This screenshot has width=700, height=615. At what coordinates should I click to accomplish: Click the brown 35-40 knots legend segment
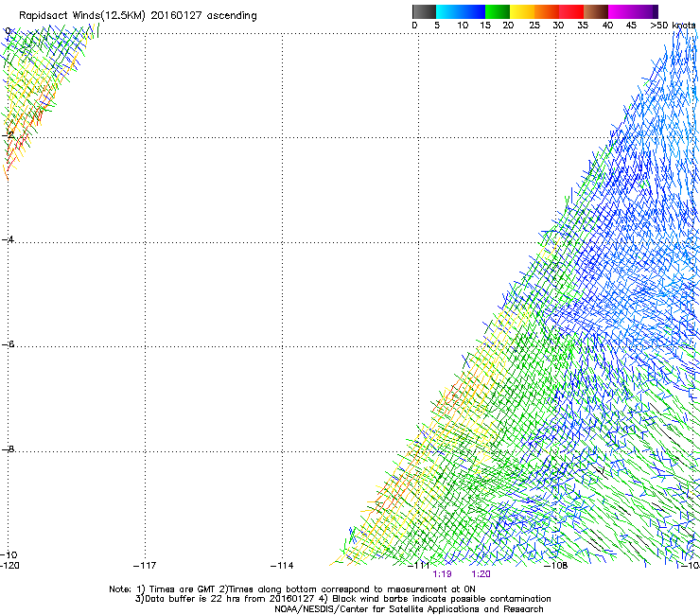[x=596, y=11]
